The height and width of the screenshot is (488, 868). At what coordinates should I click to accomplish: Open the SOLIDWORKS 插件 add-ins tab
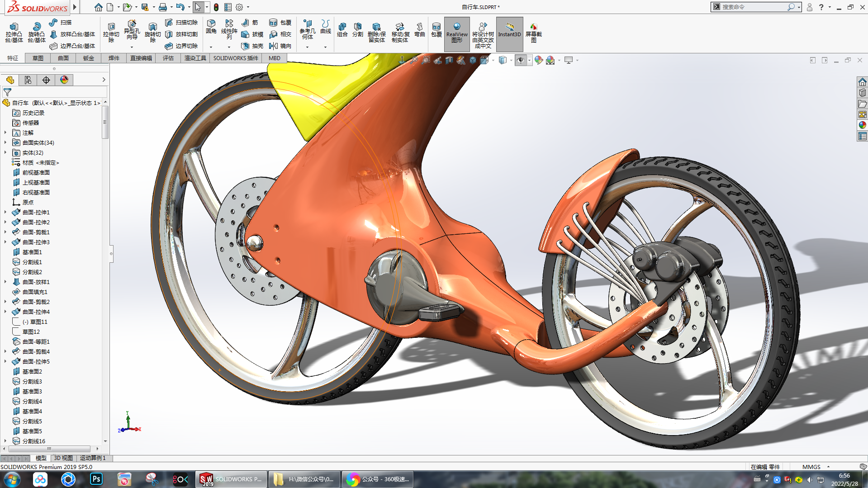coord(236,58)
